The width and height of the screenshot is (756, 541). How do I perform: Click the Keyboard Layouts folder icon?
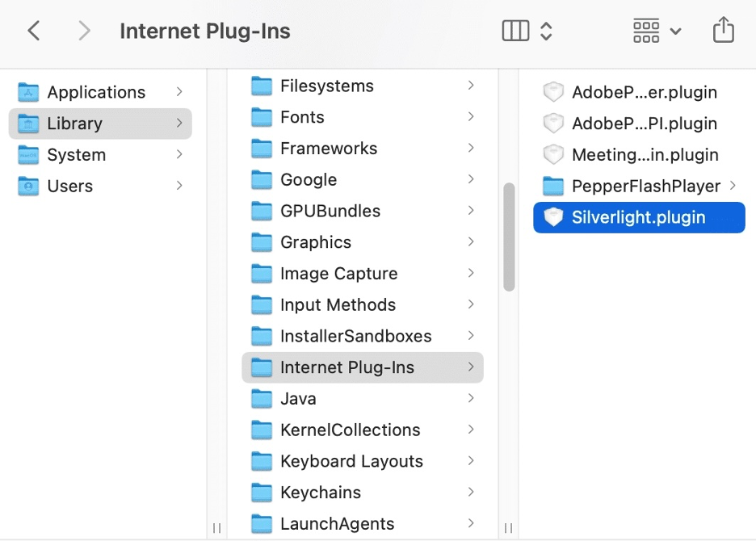tap(262, 461)
